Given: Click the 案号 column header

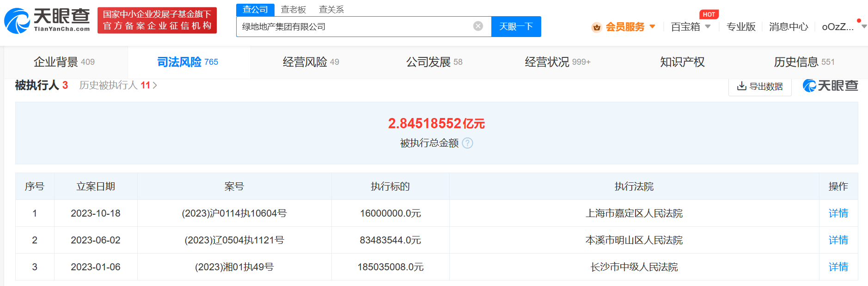Looking at the screenshot, I should (x=234, y=187).
